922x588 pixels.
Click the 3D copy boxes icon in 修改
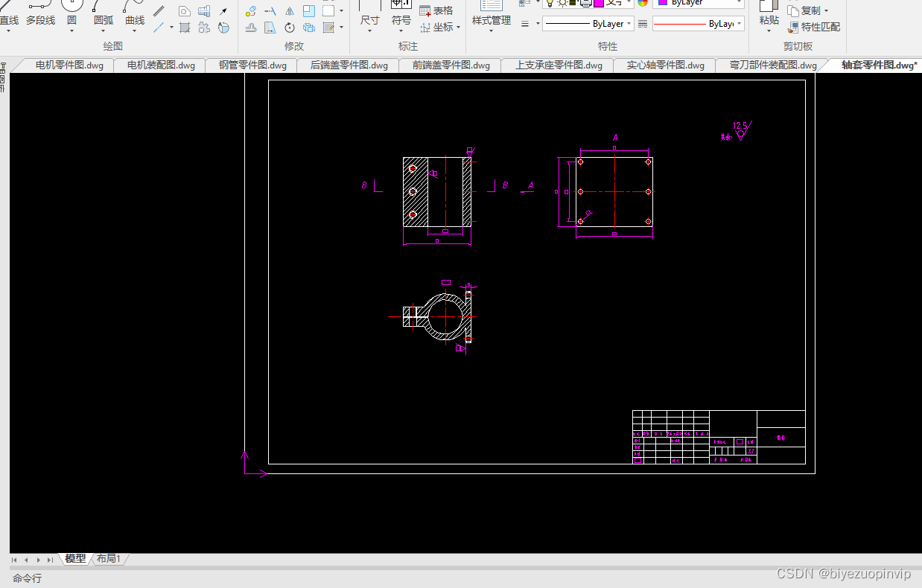click(x=308, y=28)
